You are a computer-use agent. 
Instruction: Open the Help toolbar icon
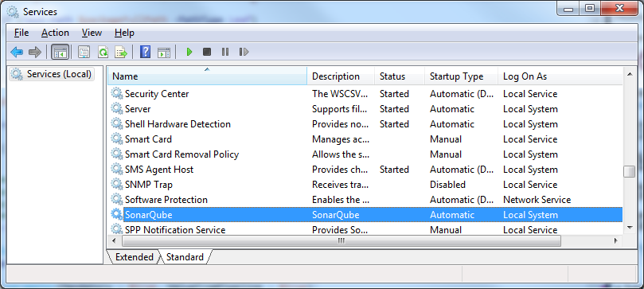146,52
